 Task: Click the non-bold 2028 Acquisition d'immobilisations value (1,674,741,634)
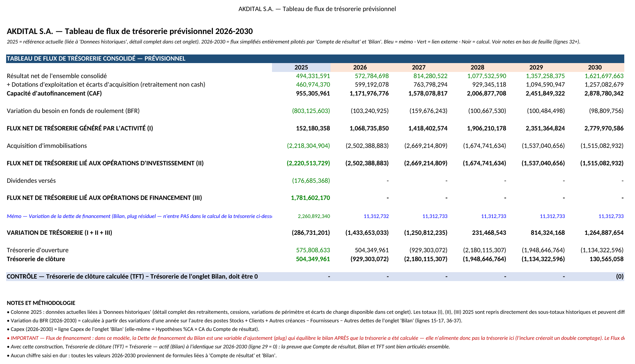[485, 146]
